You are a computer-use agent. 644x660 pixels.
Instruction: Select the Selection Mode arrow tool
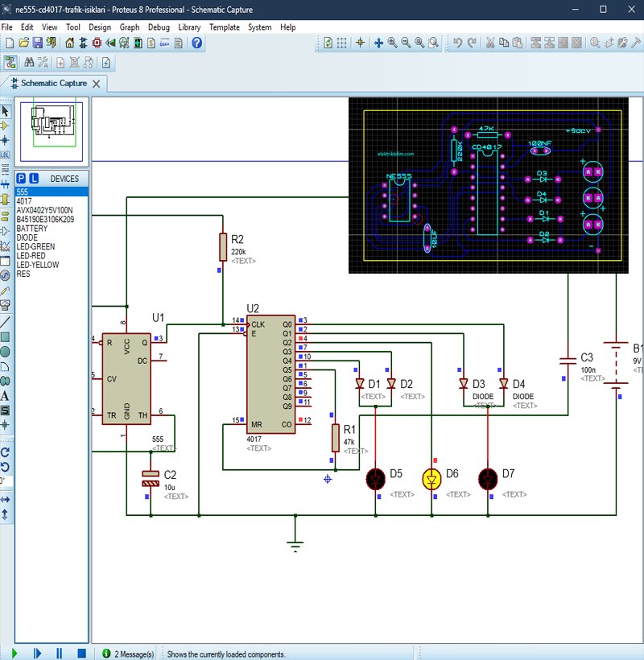click(5, 111)
